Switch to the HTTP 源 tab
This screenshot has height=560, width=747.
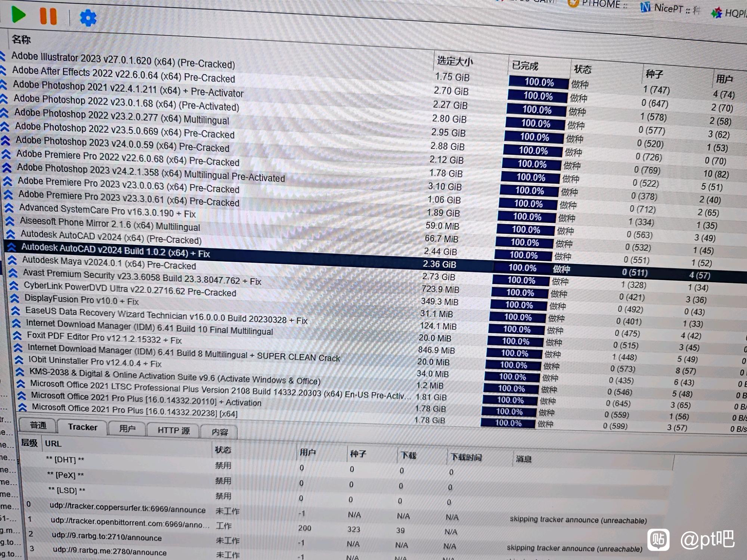click(x=174, y=430)
